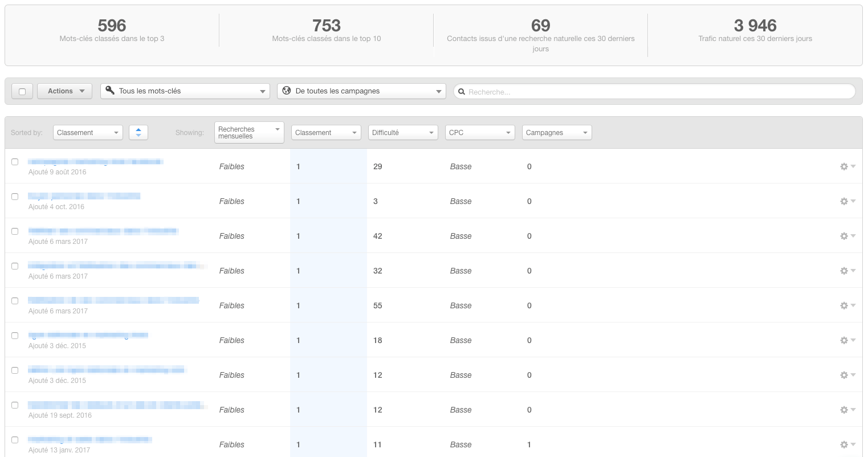Open gear menu for keyword added 13 janv. 2017
This screenshot has width=868, height=457.
pos(847,444)
